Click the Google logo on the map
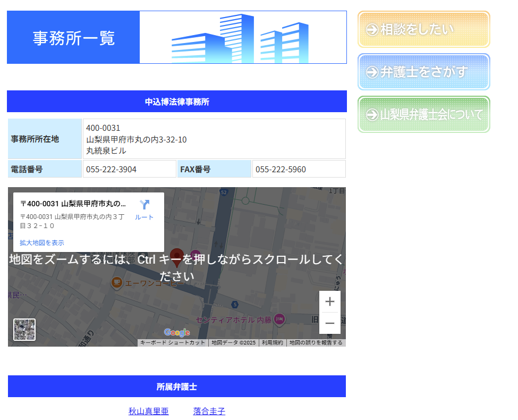The image size is (518, 420). pos(176,333)
